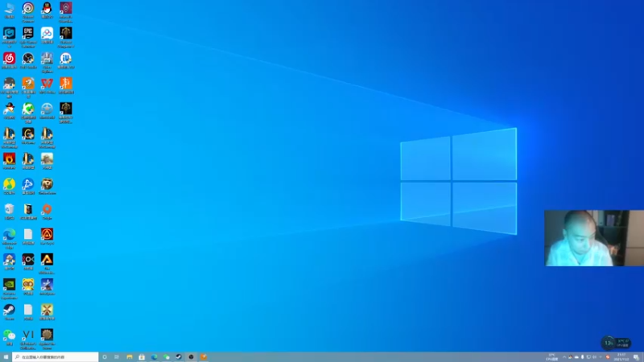644x362 pixels.
Task: Launch GeForce Experience from the desktop
Action: pos(9,288)
